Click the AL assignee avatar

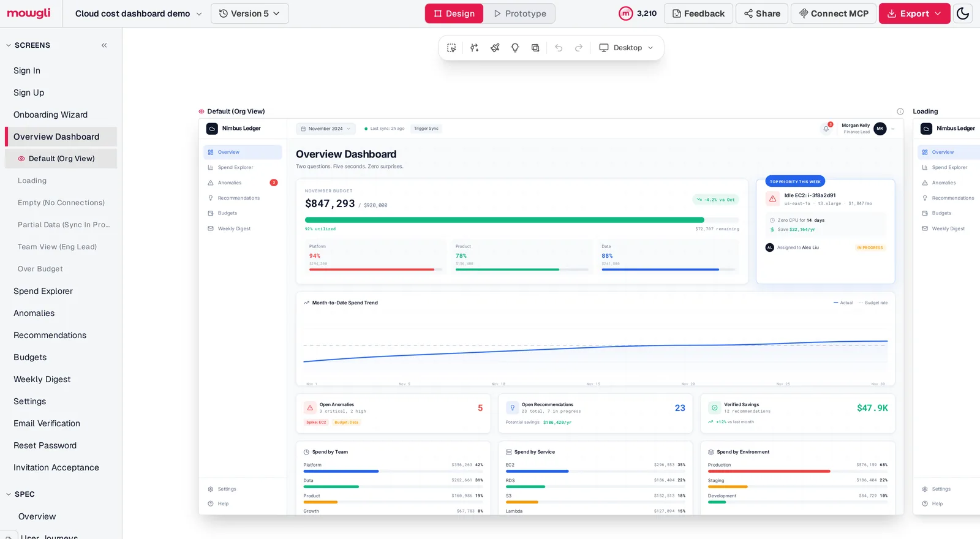point(770,247)
